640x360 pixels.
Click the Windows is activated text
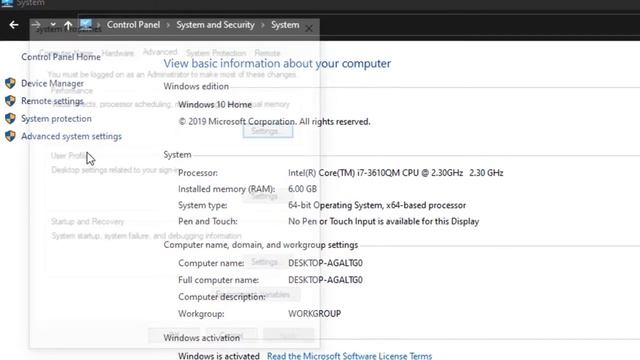[219, 356]
